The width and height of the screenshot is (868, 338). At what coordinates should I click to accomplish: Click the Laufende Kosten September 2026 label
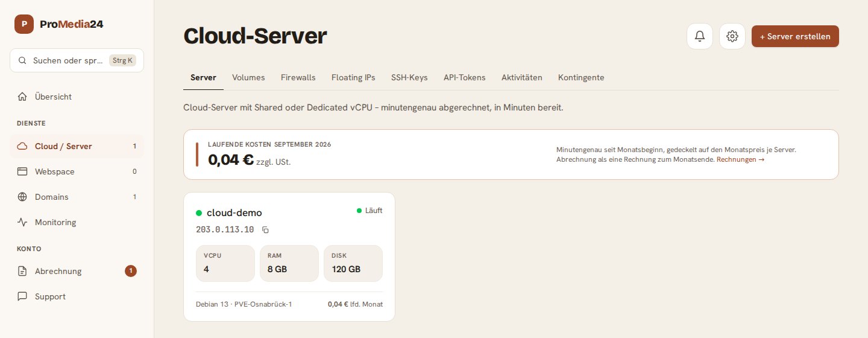point(269,144)
